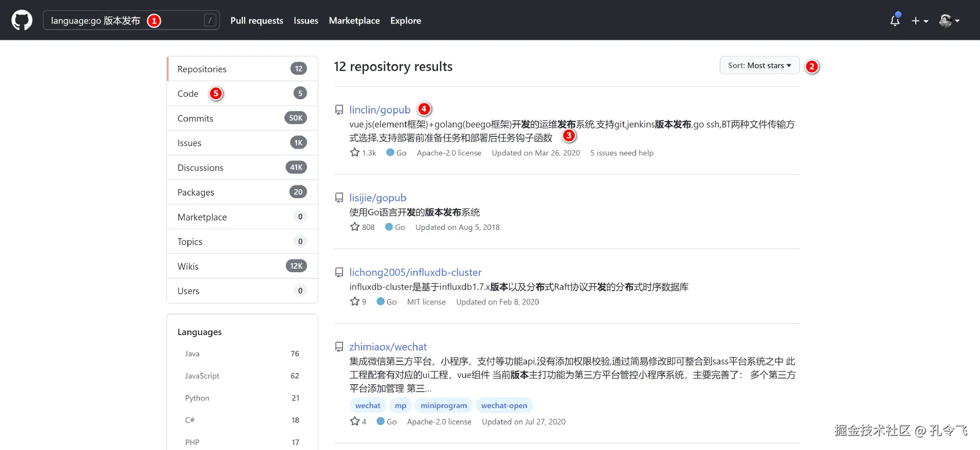Click repo icon beside zhimiaox/wechat

point(339,347)
